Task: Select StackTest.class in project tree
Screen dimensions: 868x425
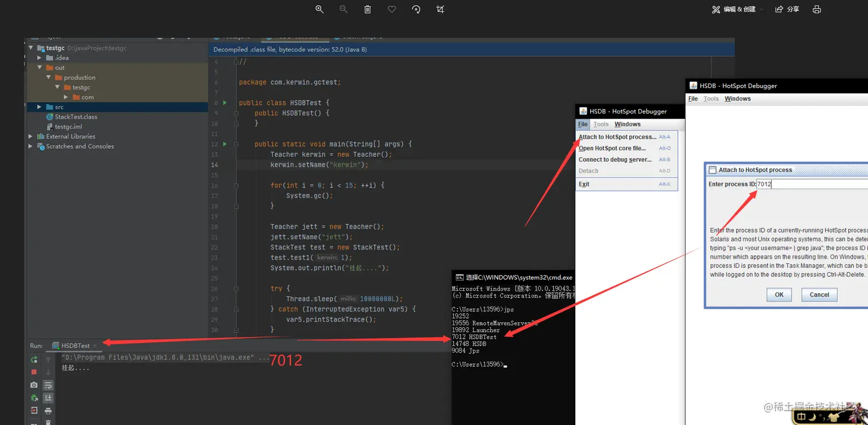Action: click(76, 116)
